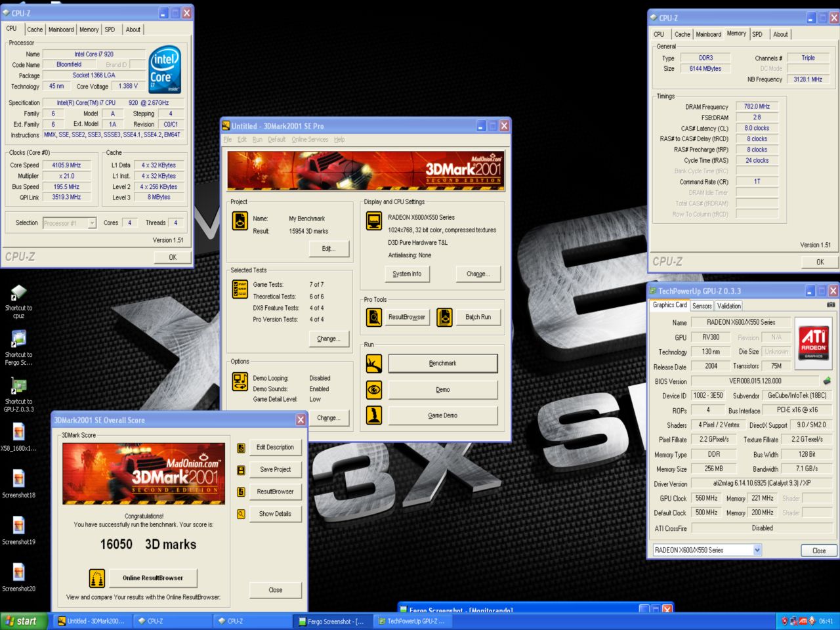Open the Sensors tab in GPU-Z
The height and width of the screenshot is (630, 840).
702,306
